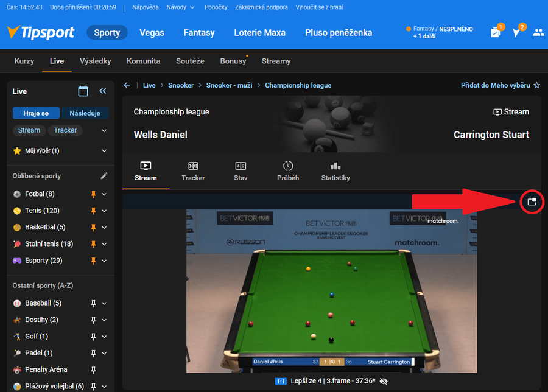Open the Soutěže tab
The image size is (548, 392).
190,61
